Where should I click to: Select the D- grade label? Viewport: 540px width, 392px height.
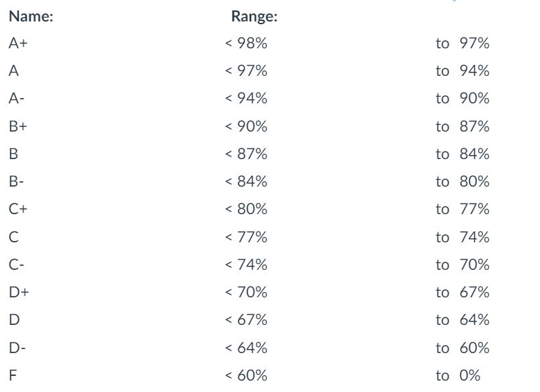17,346
